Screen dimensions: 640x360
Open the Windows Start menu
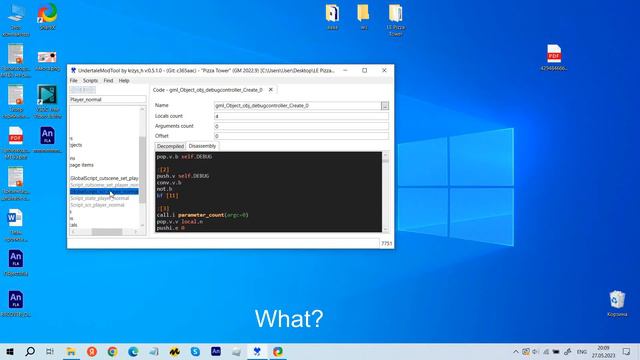click(x=10, y=351)
